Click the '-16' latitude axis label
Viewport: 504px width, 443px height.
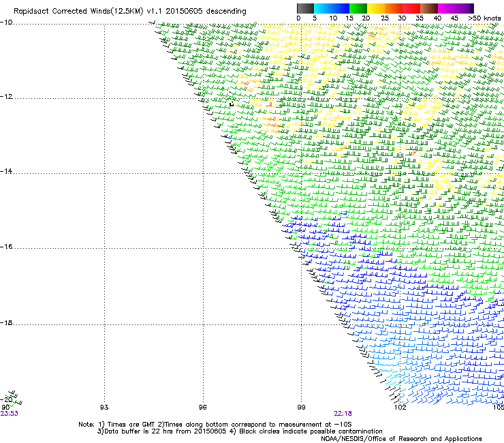(6, 247)
